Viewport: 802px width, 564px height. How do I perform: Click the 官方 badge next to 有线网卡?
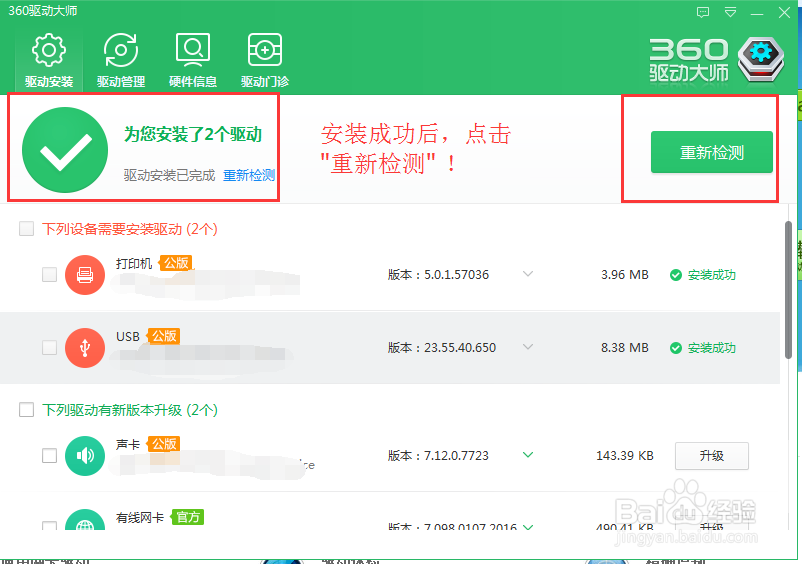[188, 517]
